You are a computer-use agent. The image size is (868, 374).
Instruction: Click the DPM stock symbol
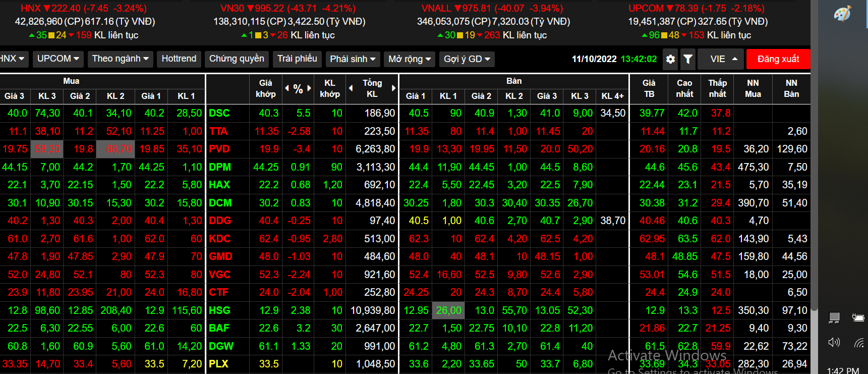coord(220,167)
